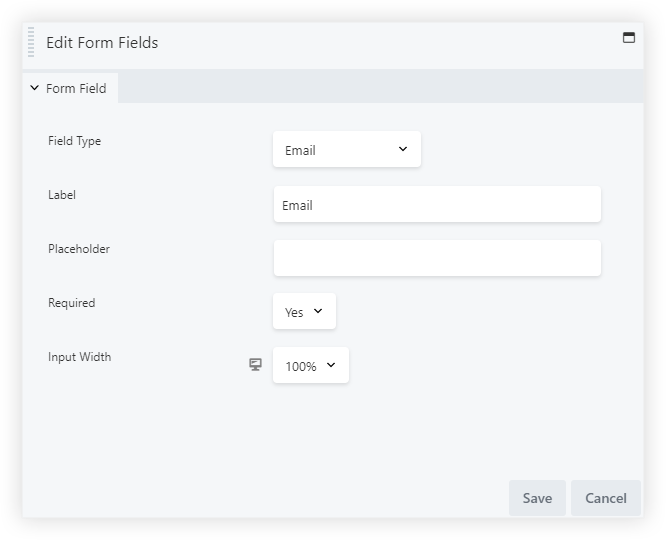Click the Label input containing Email

tap(437, 205)
